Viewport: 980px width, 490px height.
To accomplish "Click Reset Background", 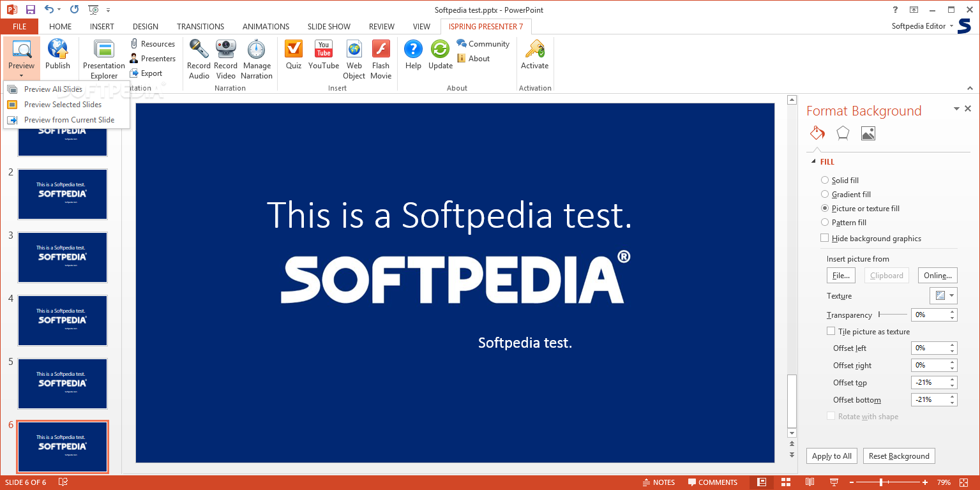I will pyautogui.click(x=899, y=456).
